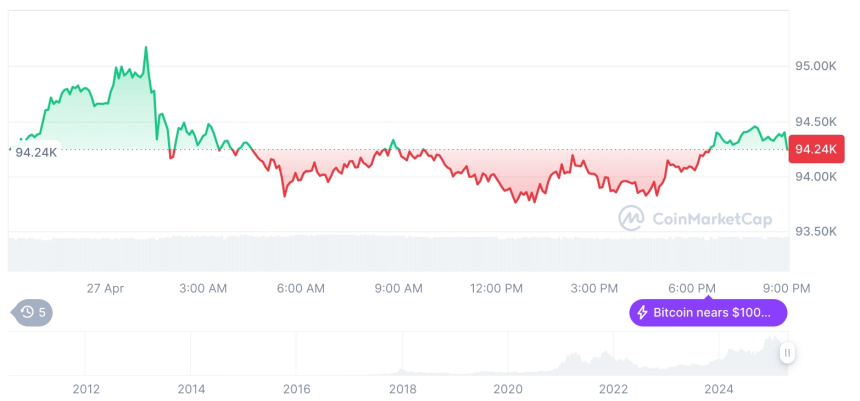Select 2020 on the history navigator
Viewport: 860px width, 401px height.
[508, 388]
